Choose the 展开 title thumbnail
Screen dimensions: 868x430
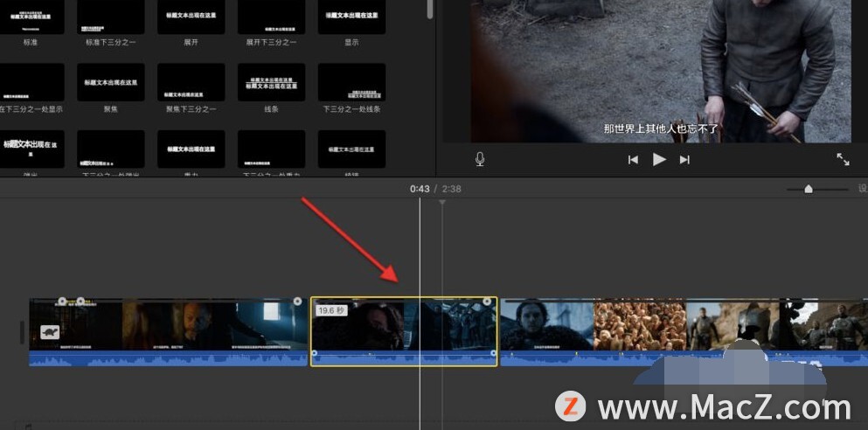[x=191, y=17]
